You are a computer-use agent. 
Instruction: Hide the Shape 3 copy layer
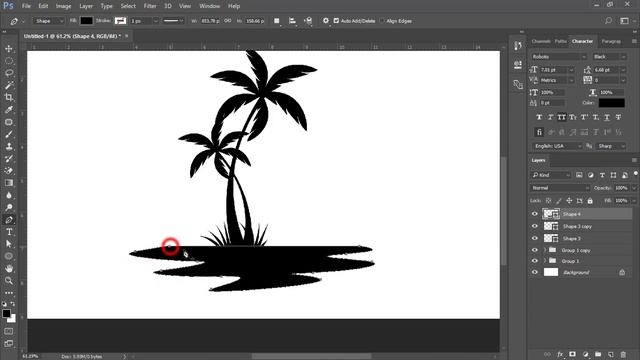tap(535, 226)
